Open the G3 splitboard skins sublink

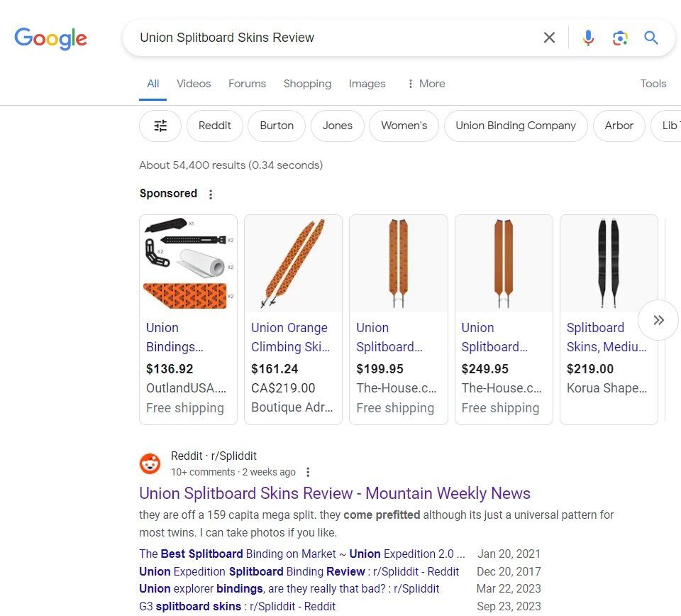(237, 606)
